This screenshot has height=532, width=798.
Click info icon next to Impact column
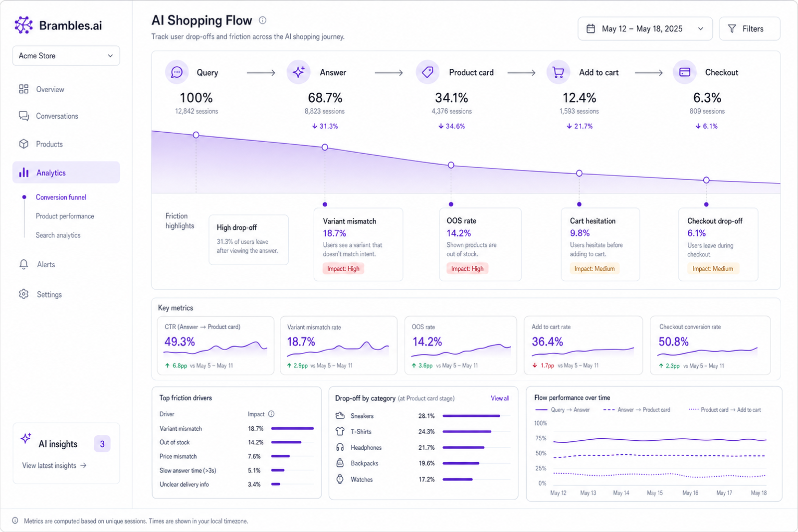[x=271, y=414]
